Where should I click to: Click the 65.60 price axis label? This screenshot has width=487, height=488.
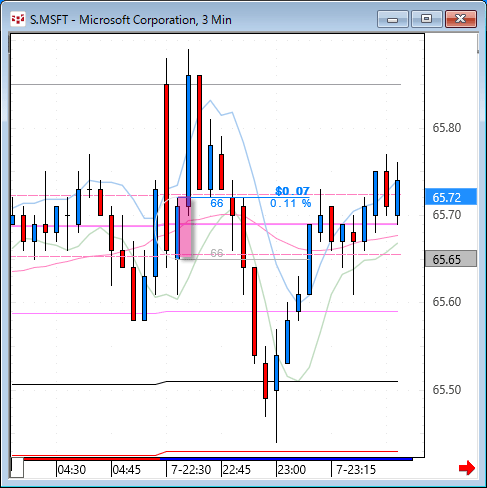pyautogui.click(x=447, y=302)
